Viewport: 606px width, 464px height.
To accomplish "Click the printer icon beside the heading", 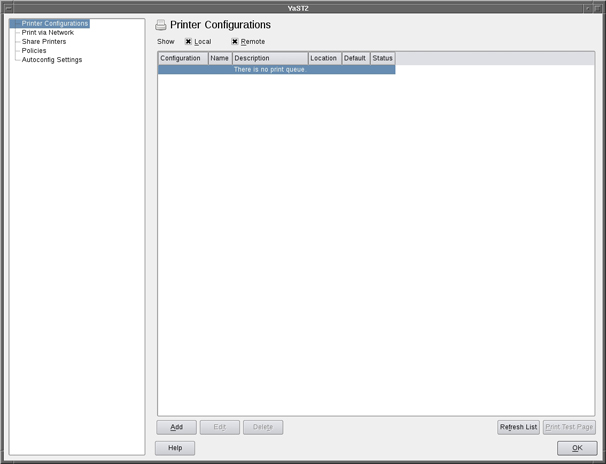I will coord(160,25).
